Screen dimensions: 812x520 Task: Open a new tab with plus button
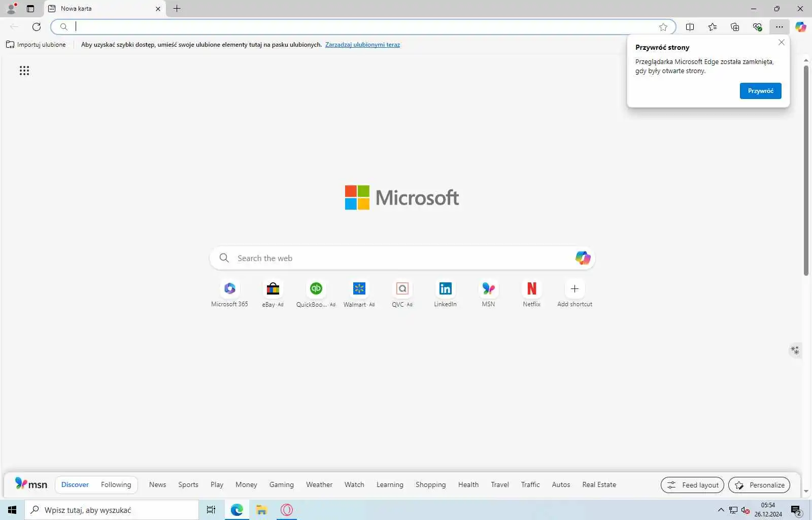[x=177, y=9]
